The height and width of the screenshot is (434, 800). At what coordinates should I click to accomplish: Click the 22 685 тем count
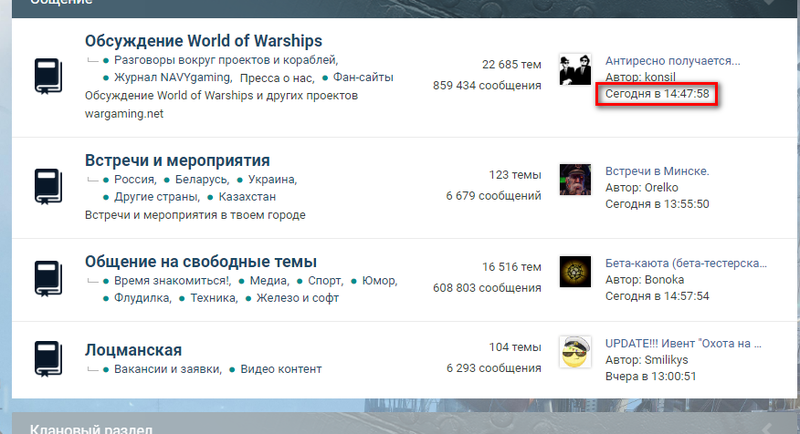512,65
